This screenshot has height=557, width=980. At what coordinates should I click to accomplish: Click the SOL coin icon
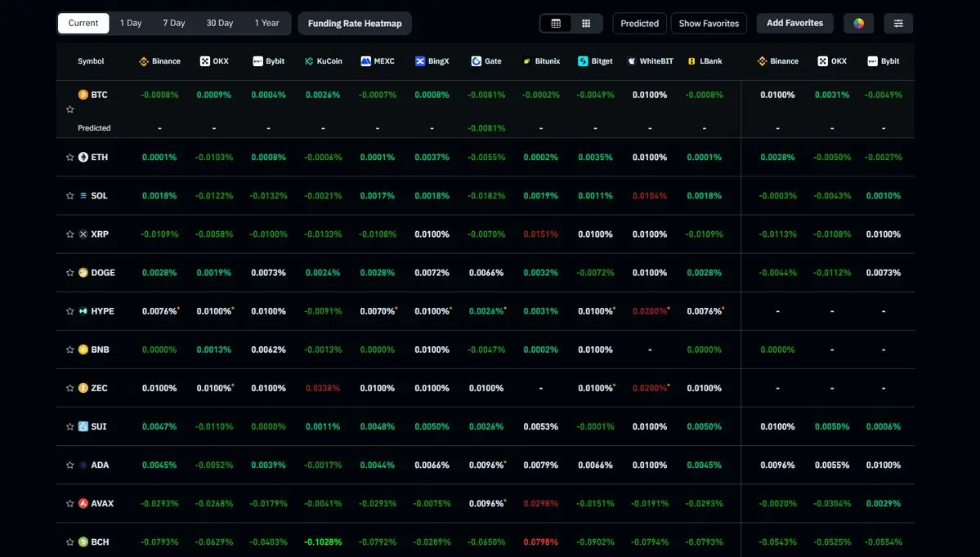(x=83, y=195)
